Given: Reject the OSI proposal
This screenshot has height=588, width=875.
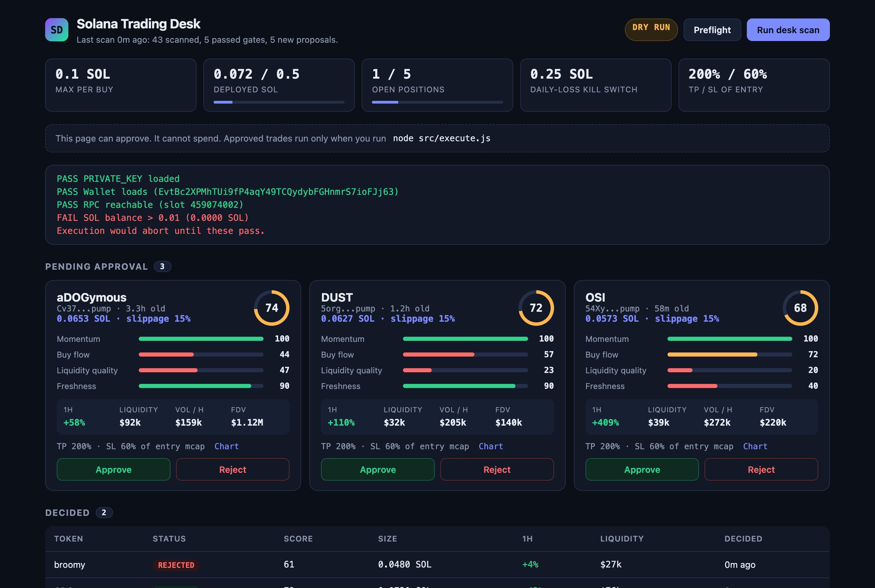Looking at the screenshot, I should point(761,469).
